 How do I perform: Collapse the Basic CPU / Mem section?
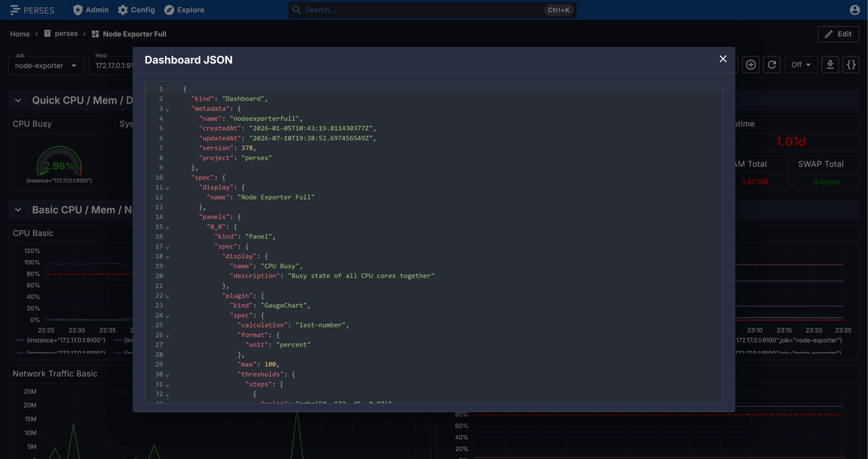[19, 210]
